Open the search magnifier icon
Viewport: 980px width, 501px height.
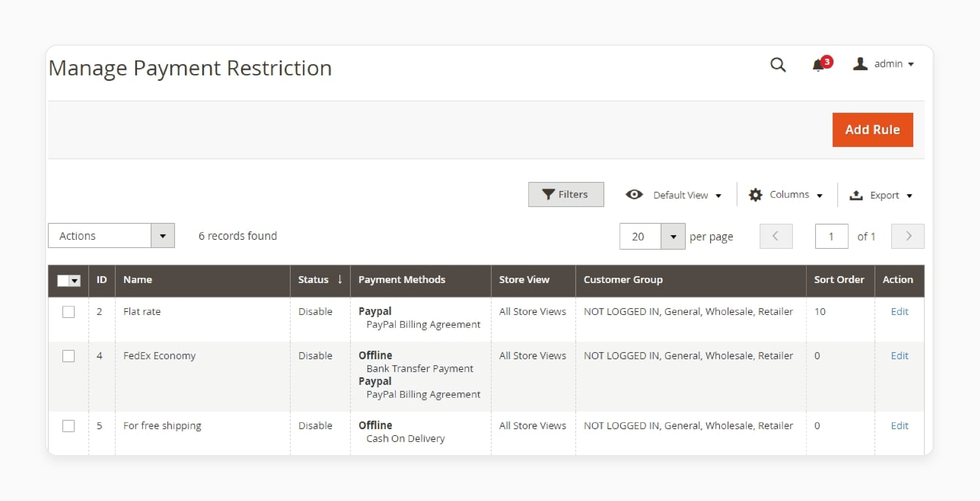pyautogui.click(x=778, y=65)
